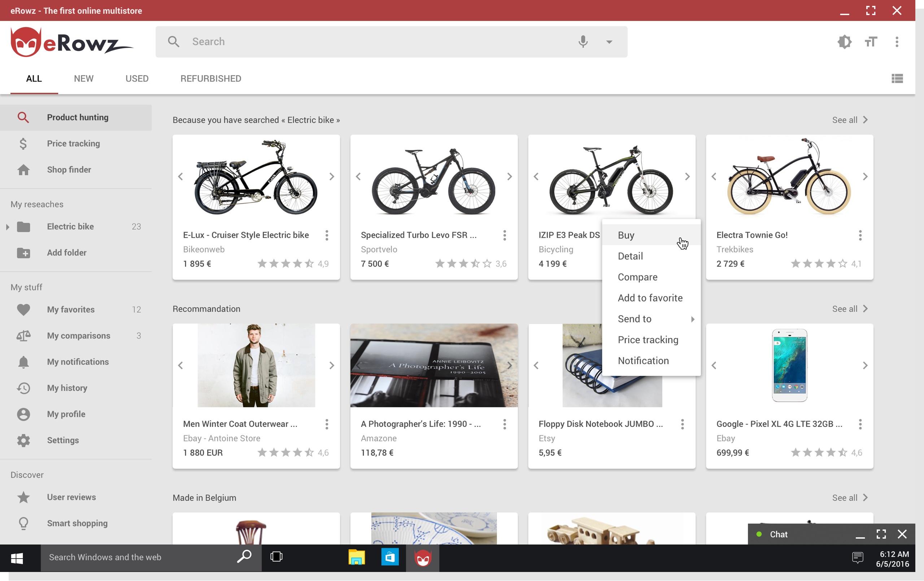
Task: Click into the Search input field
Action: (391, 41)
